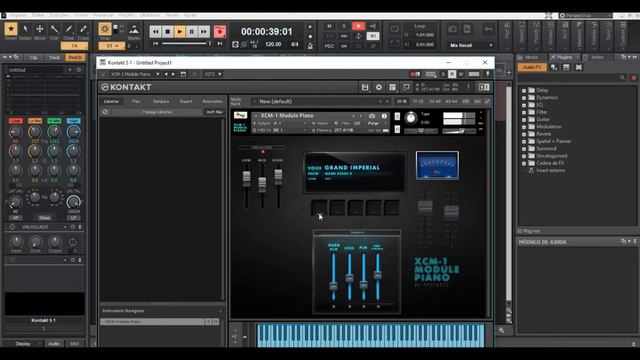Jump to project start
The height and width of the screenshot is (360, 640).
click(156, 43)
